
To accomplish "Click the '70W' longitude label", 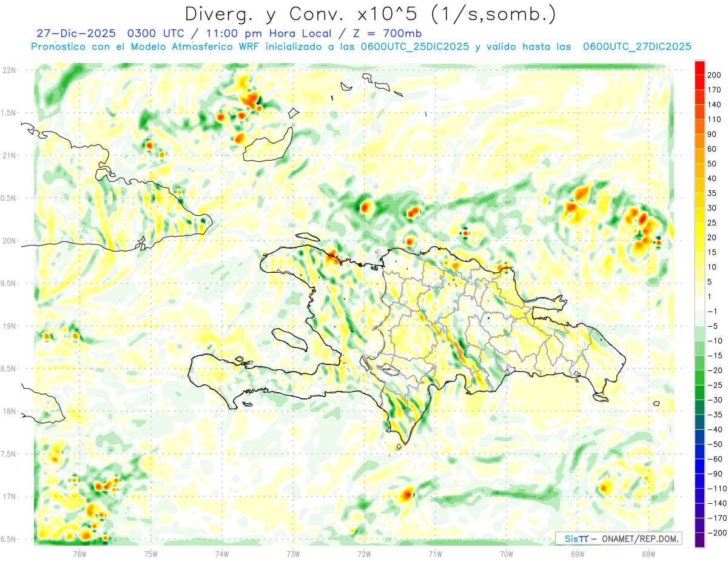I will point(506,554).
